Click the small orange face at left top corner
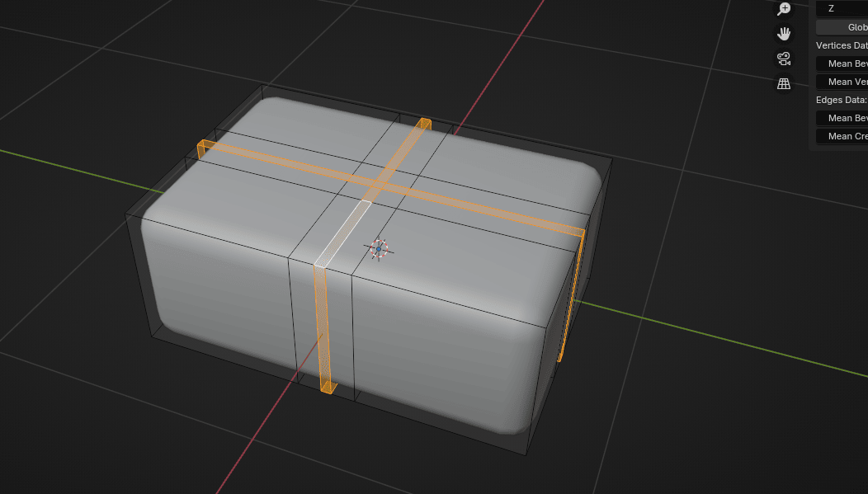Screen dimensions: 868x494 (x=205, y=148)
